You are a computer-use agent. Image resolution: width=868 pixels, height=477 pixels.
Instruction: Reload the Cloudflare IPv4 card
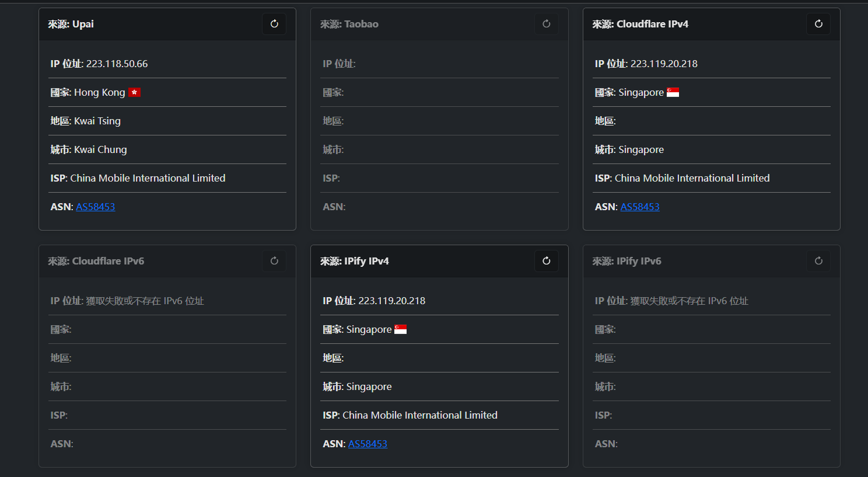[818, 24]
